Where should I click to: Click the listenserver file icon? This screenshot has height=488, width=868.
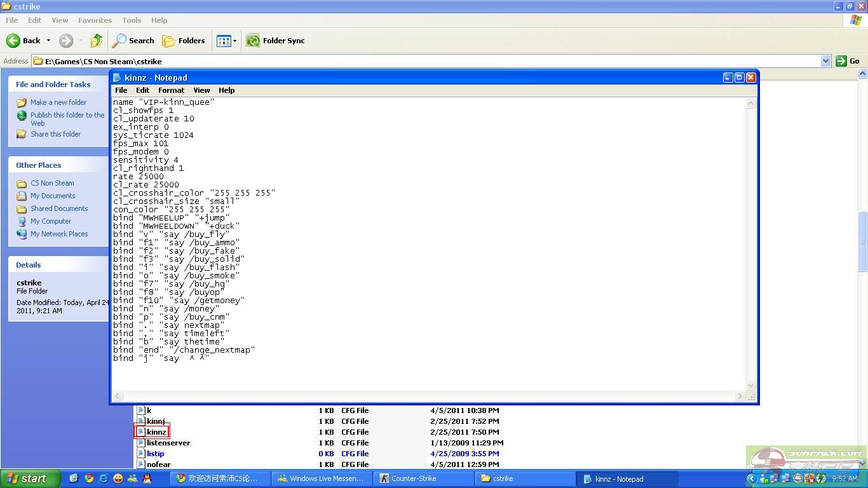coord(141,443)
